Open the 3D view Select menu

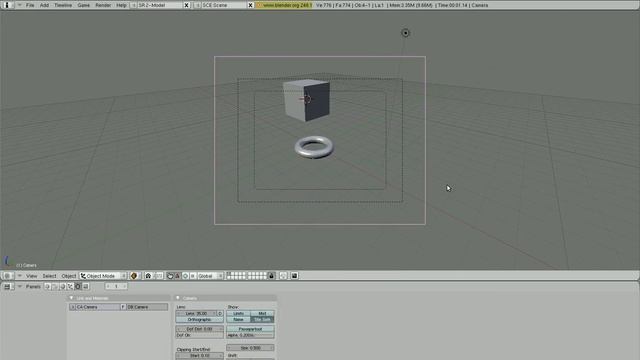click(49, 276)
